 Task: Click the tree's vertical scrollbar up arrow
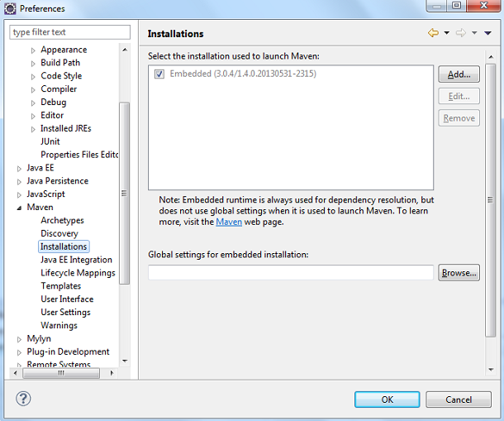click(x=125, y=50)
